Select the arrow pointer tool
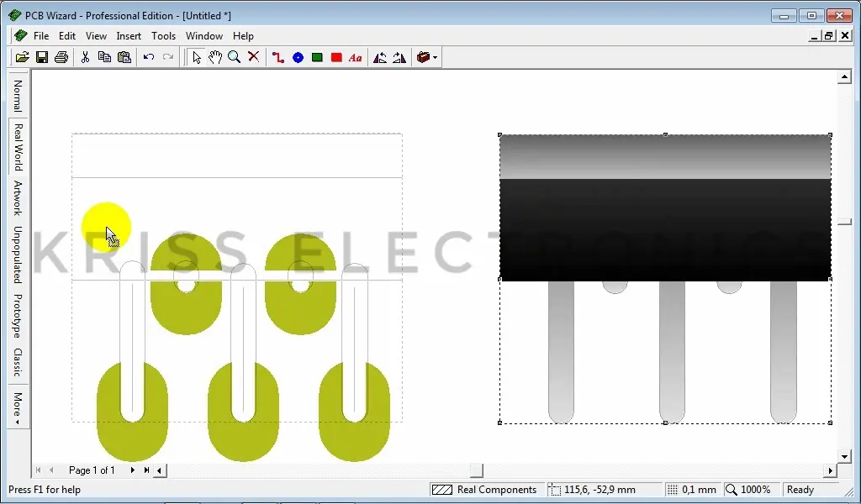Screen dimensions: 861x504 [196, 57]
